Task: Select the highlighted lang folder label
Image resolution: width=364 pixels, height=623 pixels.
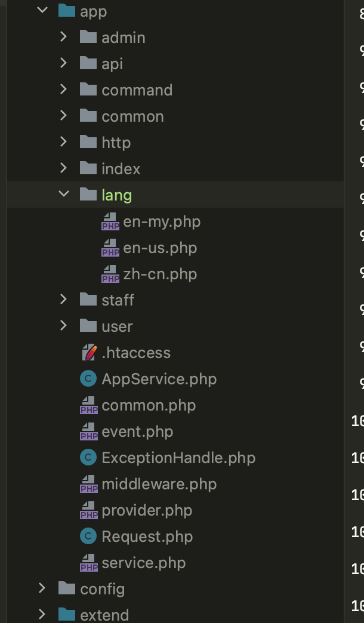Action: coord(116,195)
